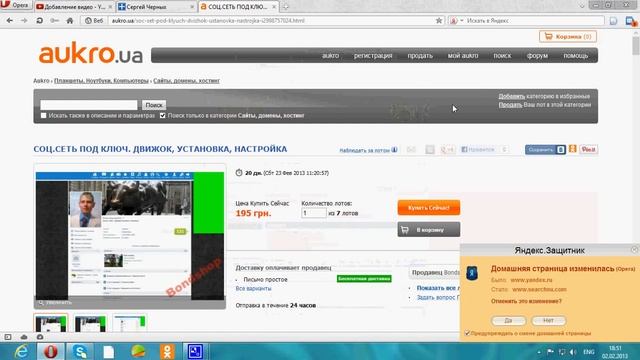Click the Поиск search button
The height and width of the screenshot is (360, 640).
coord(154,105)
